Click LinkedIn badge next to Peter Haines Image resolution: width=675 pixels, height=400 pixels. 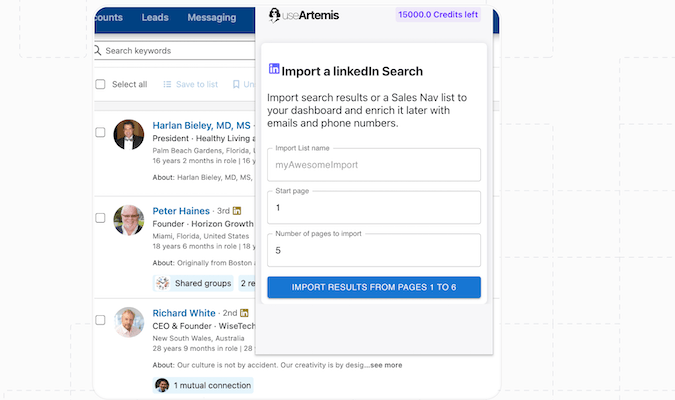tap(238, 211)
